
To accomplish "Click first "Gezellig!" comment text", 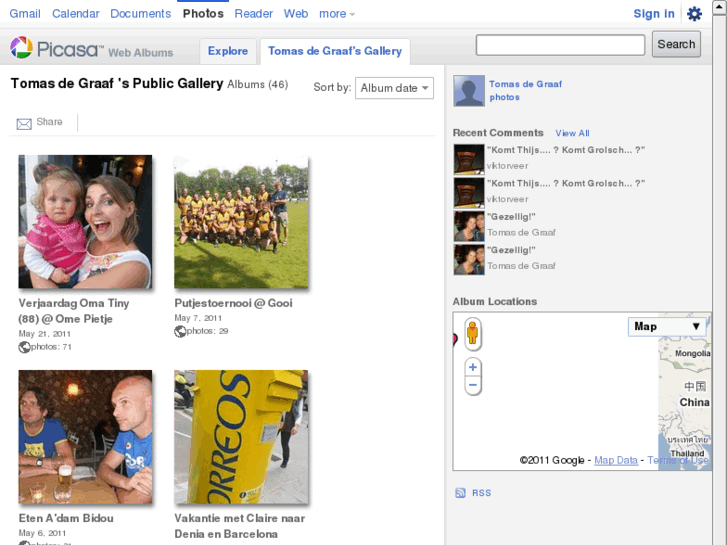I will click(x=511, y=217).
